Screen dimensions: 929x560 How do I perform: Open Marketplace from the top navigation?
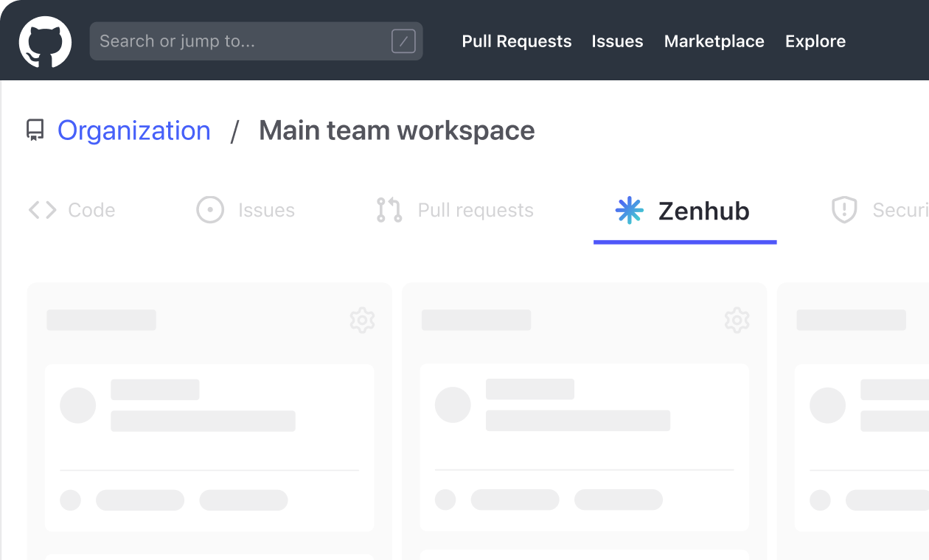(714, 41)
